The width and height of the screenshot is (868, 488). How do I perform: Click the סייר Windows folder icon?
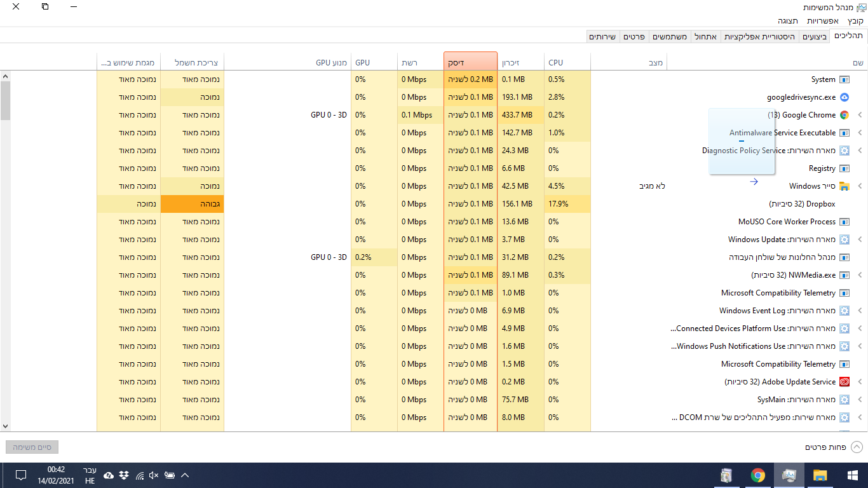click(844, 186)
